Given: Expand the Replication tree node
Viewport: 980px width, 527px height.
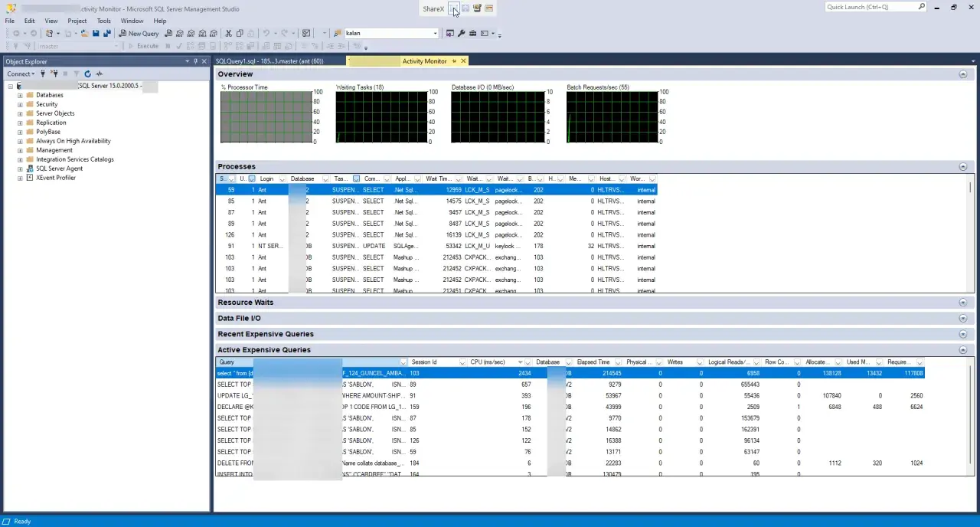Looking at the screenshot, I should pyautogui.click(x=20, y=123).
